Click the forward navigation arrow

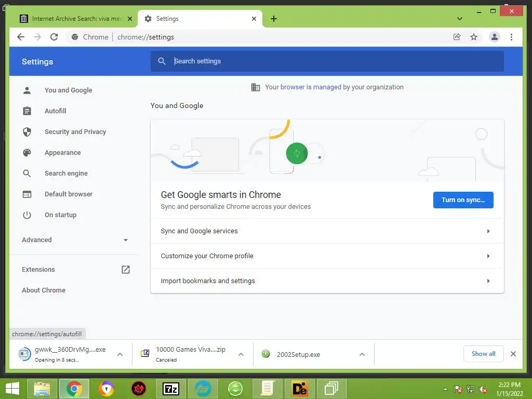(37, 37)
